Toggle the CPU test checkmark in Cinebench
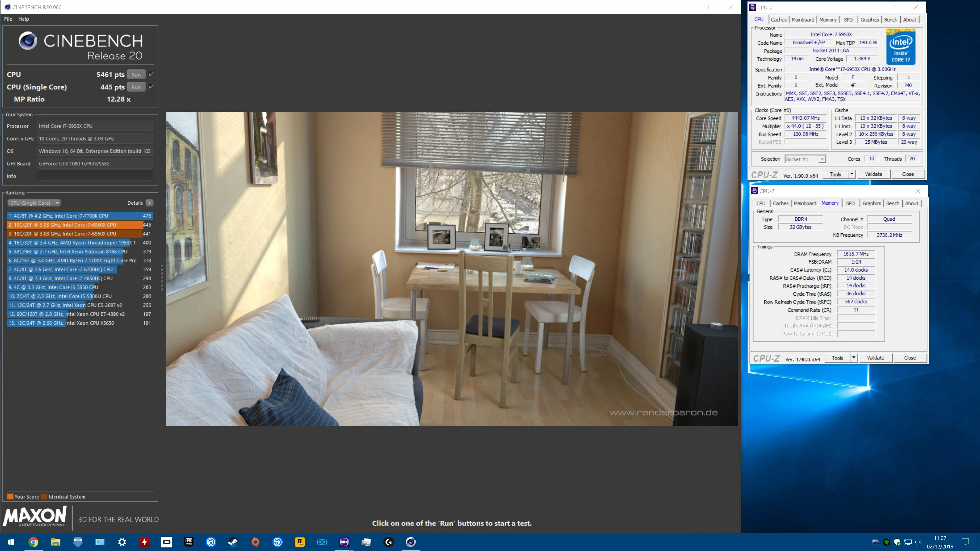Image resolution: width=980 pixels, height=551 pixels. pyautogui.click(x=151, y=74)
